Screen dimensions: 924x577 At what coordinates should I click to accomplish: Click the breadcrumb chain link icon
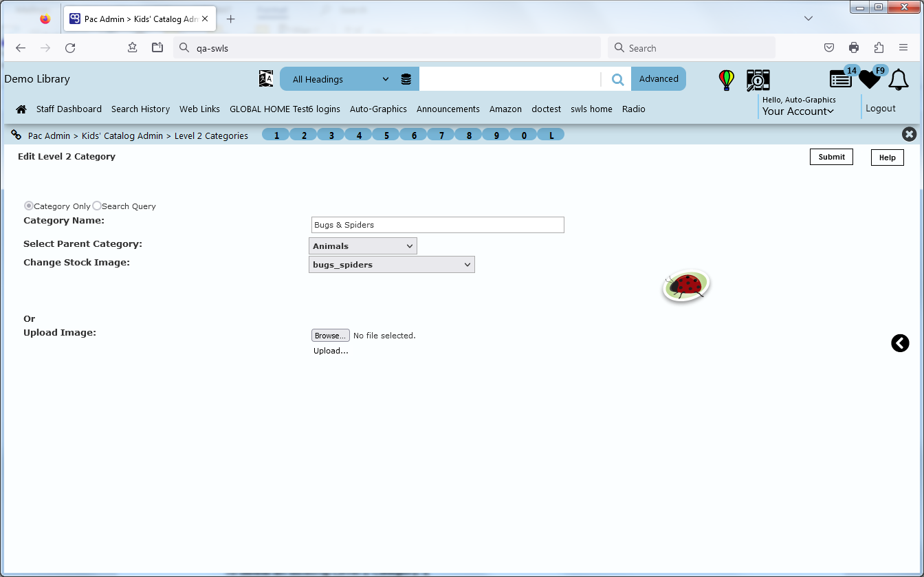pos(16,135)
